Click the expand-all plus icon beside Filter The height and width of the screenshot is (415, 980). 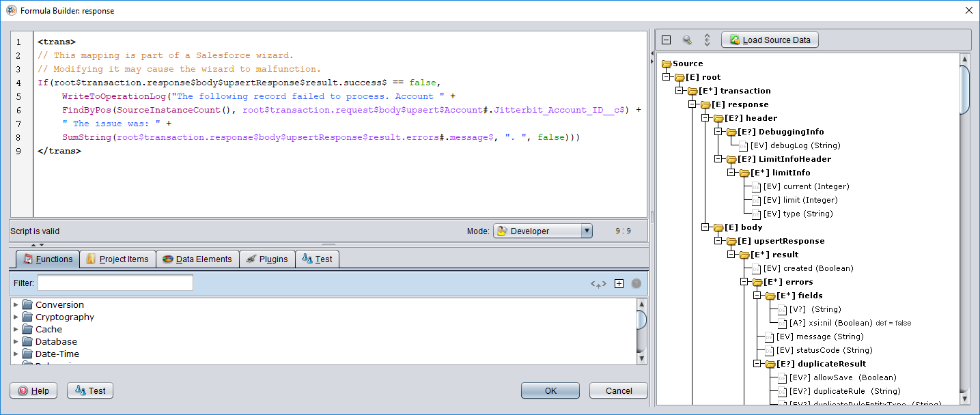pyautogui.click(x=619, y=284)
